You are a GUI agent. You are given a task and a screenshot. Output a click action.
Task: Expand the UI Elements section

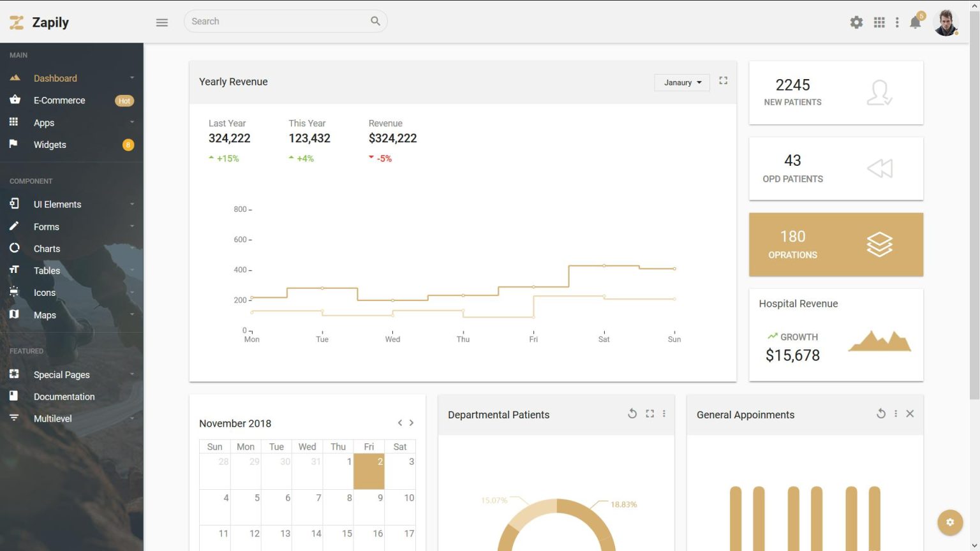[x=57, y=204]
